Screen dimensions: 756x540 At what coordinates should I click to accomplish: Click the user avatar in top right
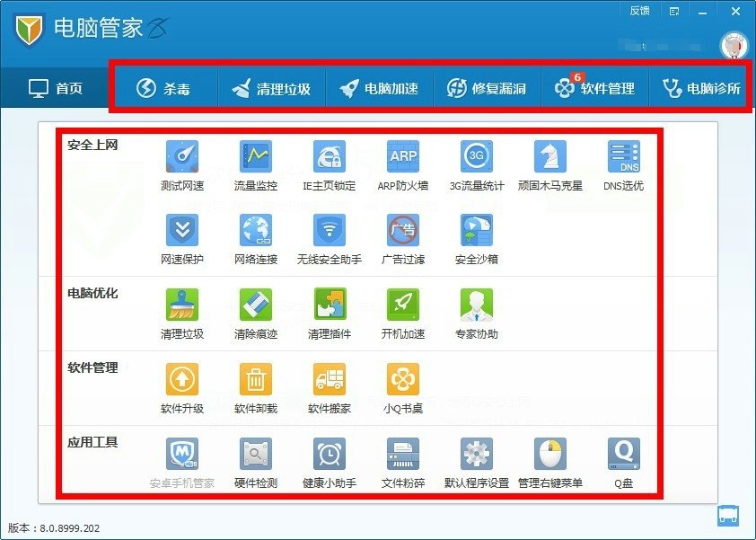pyautogui.click(x=734, y=44)
